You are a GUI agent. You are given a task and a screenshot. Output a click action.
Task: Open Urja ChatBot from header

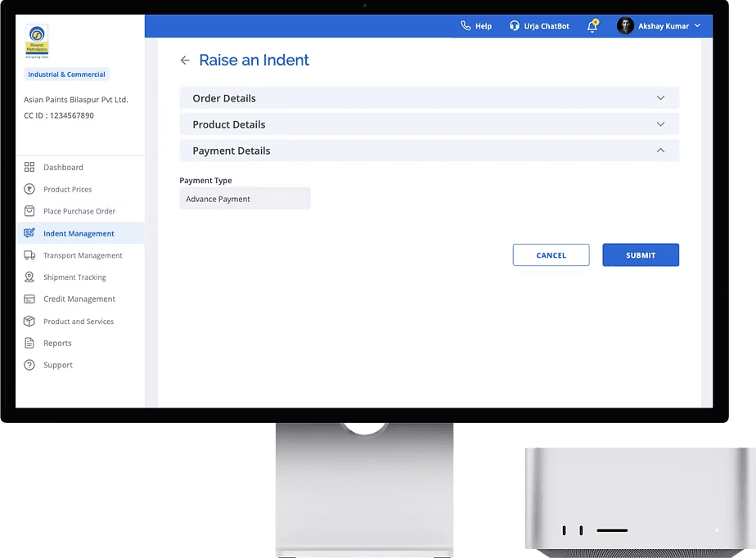click(x=547, y=26)
